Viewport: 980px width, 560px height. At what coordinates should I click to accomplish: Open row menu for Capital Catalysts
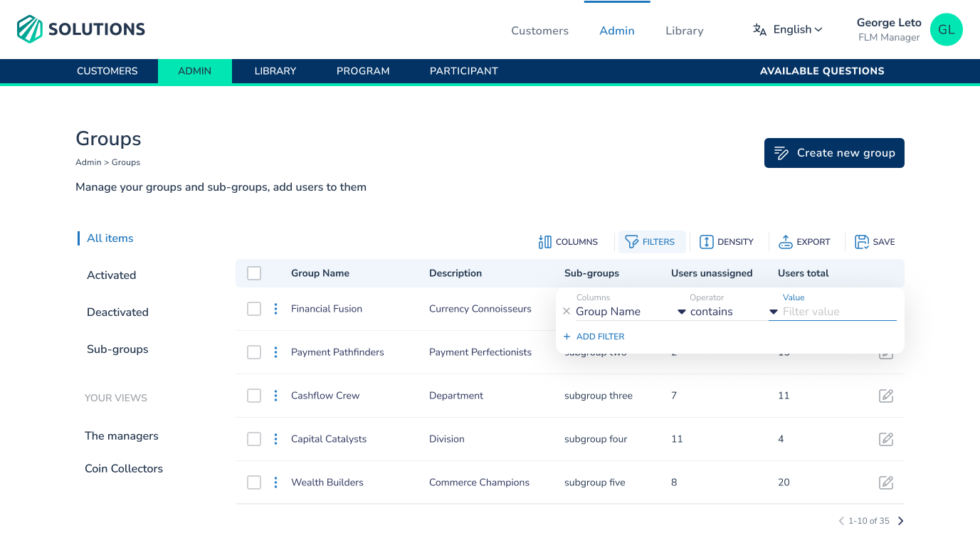(x=275, y=439)
